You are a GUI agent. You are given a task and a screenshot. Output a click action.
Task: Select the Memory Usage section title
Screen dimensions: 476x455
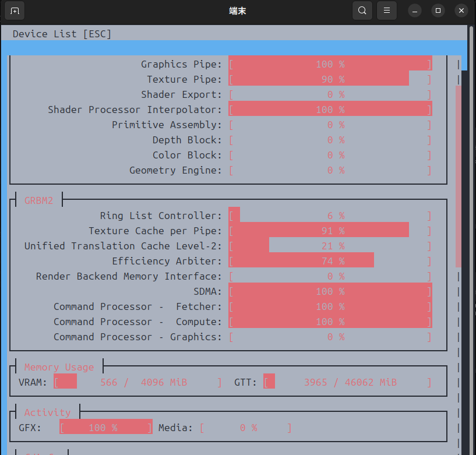point(59,367)
